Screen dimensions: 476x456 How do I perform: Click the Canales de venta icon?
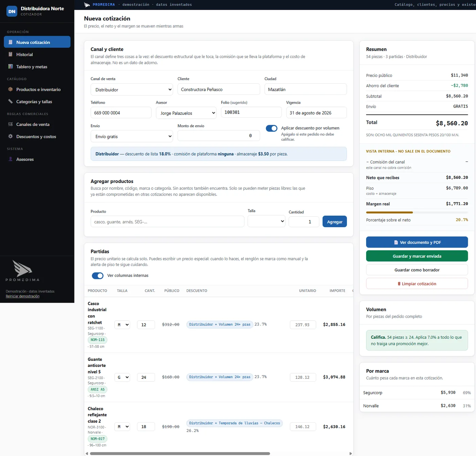(11, 124)
